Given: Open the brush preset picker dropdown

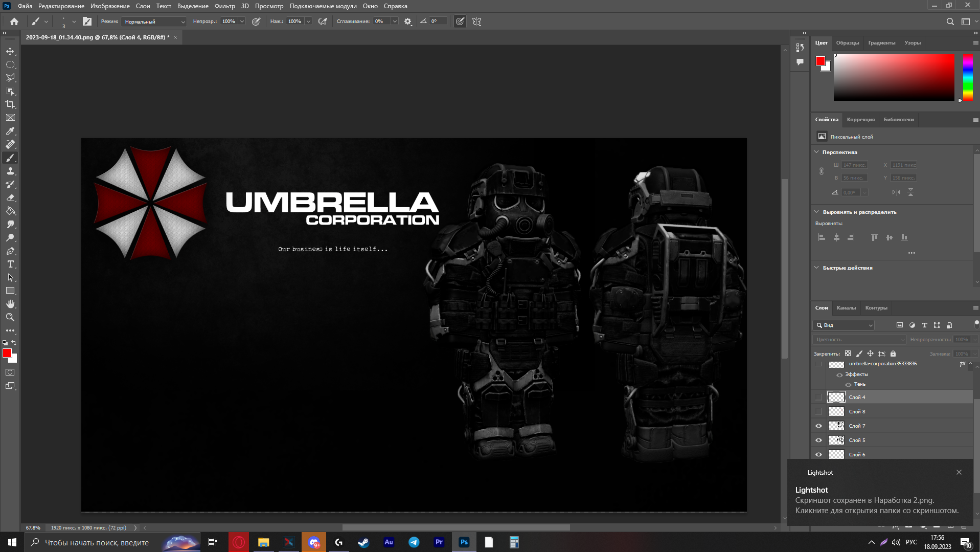Looking at the screenshot, I should tap(74, 21).
